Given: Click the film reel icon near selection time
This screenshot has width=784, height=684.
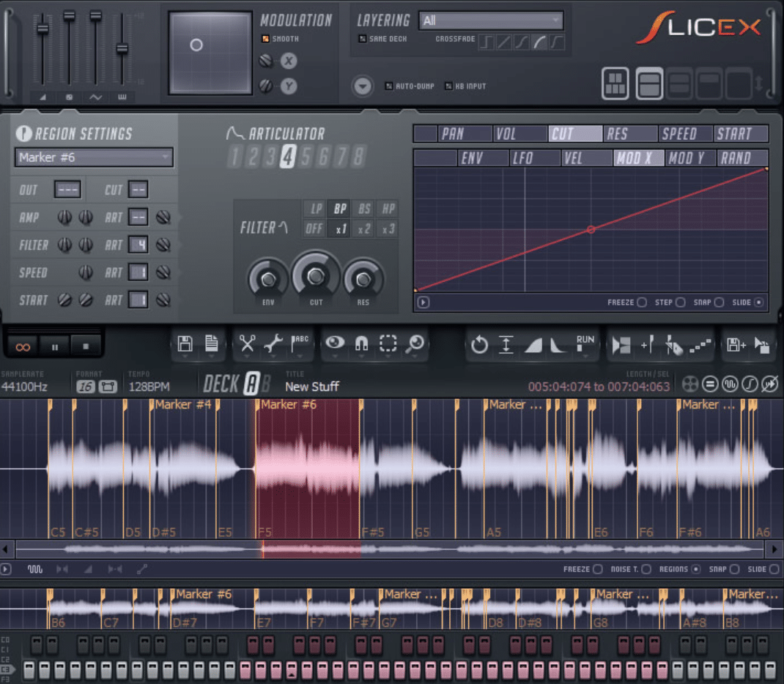Looking at the screenshot, I should click(690, 384).
